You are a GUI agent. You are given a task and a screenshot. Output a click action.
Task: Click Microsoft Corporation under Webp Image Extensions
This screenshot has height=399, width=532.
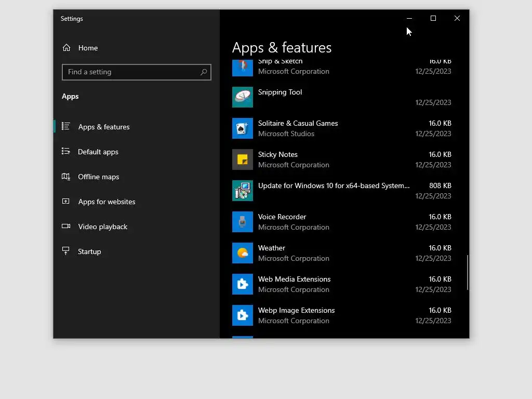(x=294, y=321)
